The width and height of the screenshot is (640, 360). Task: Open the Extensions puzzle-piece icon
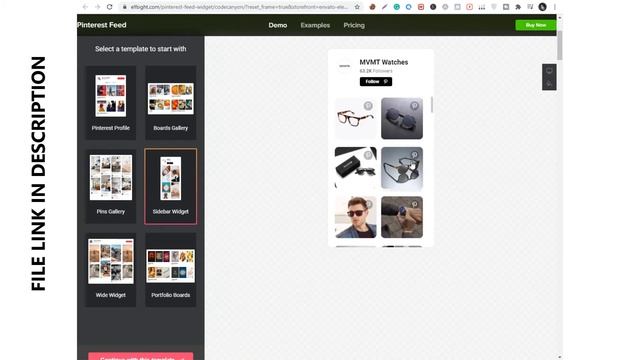518,7
